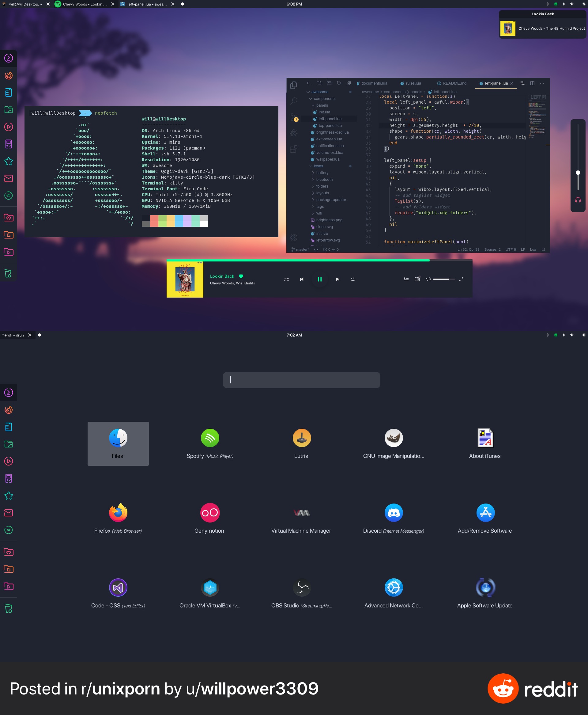Click the New File icon in VS Code explorer
Screen dimensions: 588x715
coord(319,83)
